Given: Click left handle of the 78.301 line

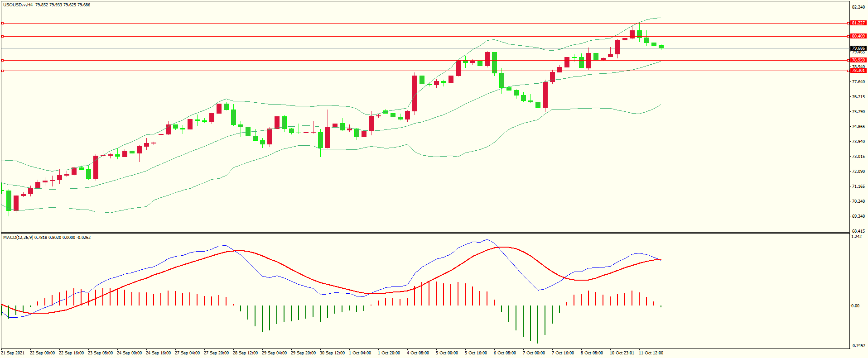Looking at the screenshot, I should point(2,71).
